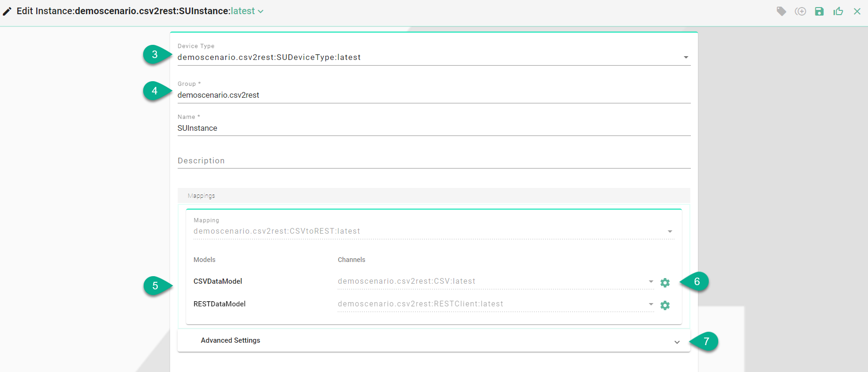Click the RESTDataModel model label

(x=220, y=304)
